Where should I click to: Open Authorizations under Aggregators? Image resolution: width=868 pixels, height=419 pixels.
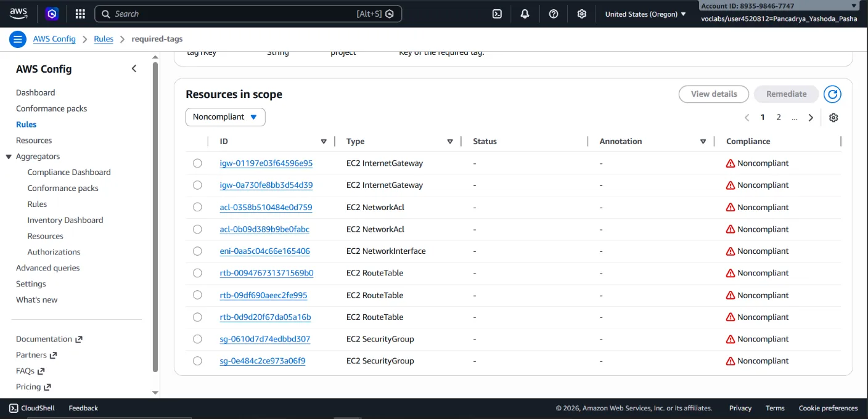pos(54,252)
